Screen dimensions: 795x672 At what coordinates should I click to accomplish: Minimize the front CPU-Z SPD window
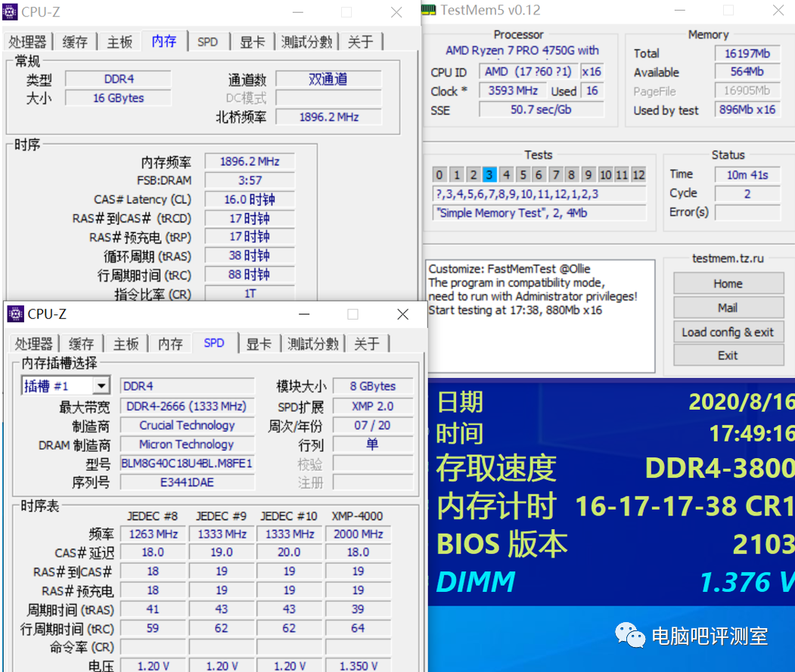coord(304,314)
